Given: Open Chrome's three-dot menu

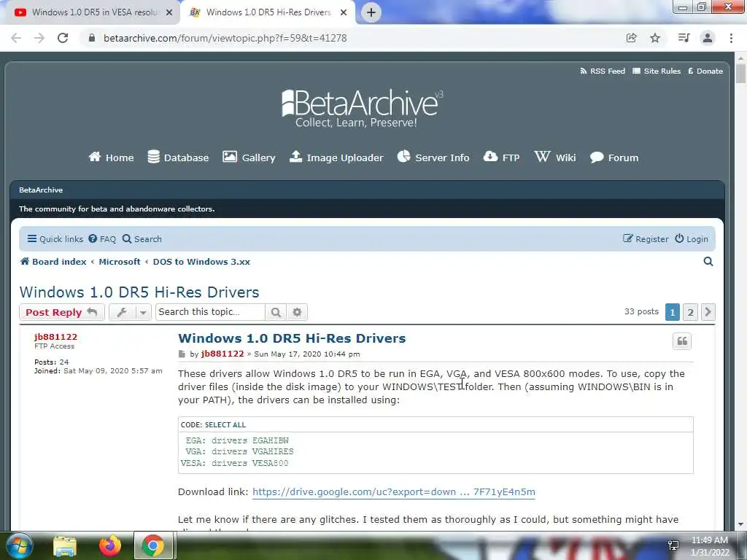Looking at the screenshot, I should click(731, 38).
